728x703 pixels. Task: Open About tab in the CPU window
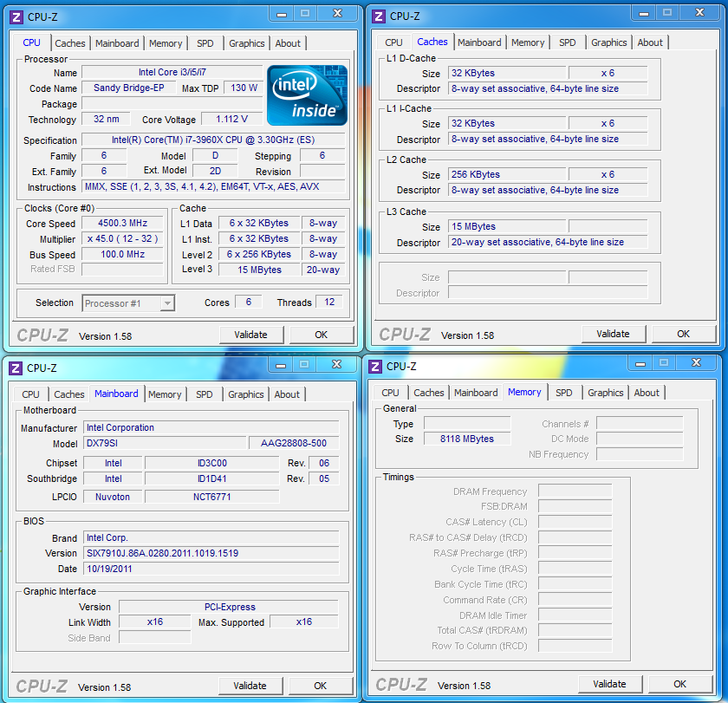(288, 43)
